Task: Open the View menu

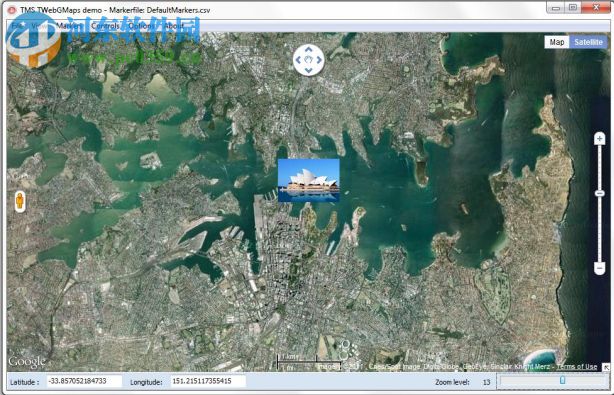Action: click(x=39, y=26)
